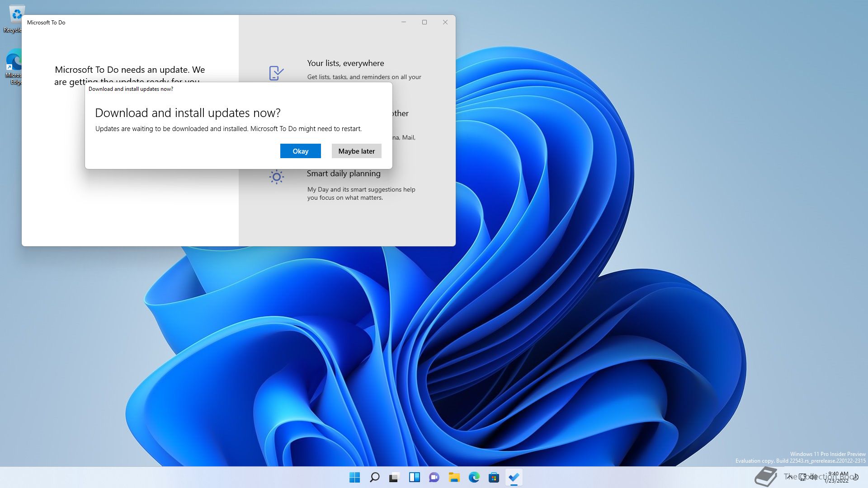Open the Widgets panel from taskbar

point(415,477)
